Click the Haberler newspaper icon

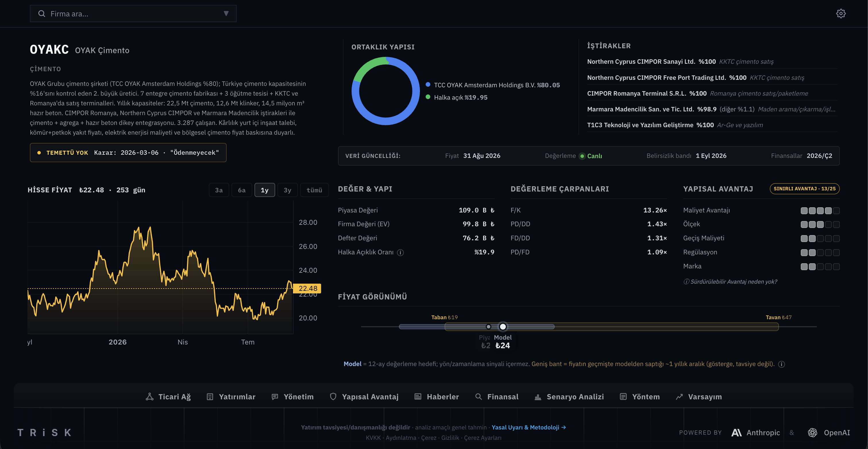pyautogui.click(x=418, y=397)
